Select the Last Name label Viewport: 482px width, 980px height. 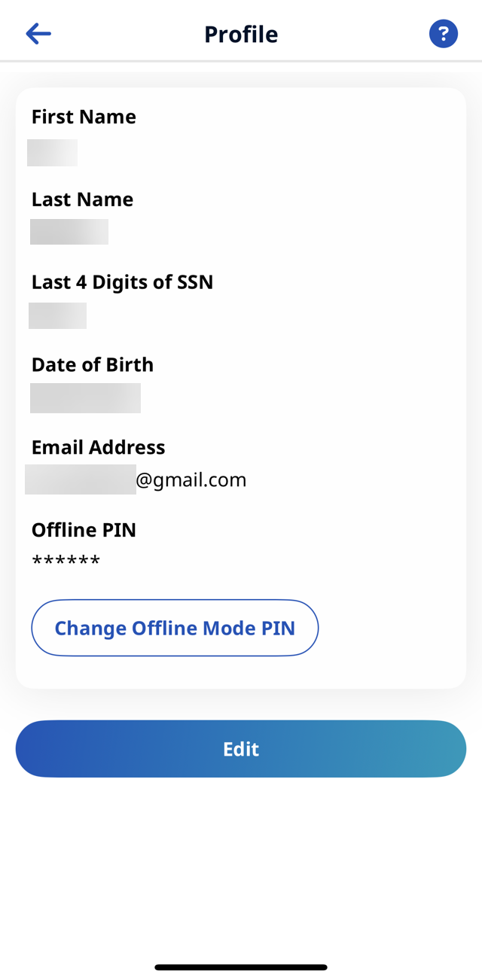pos(82,199)
